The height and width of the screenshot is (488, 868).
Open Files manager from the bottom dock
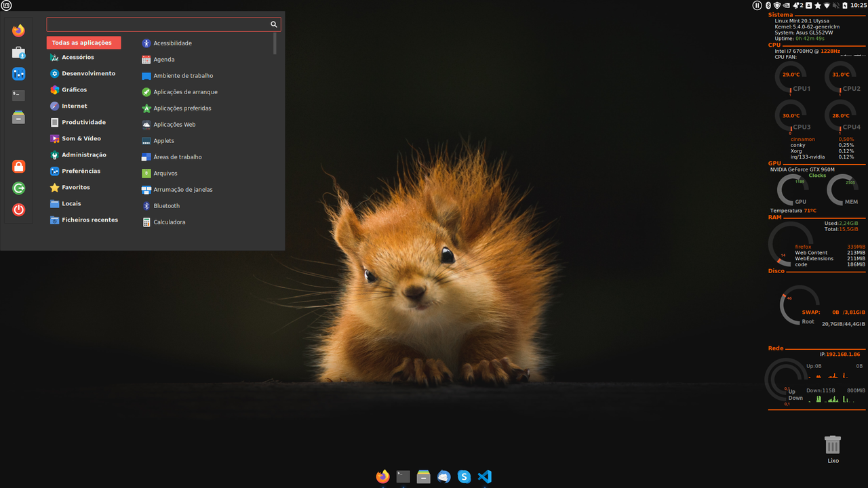pos(424,476)
